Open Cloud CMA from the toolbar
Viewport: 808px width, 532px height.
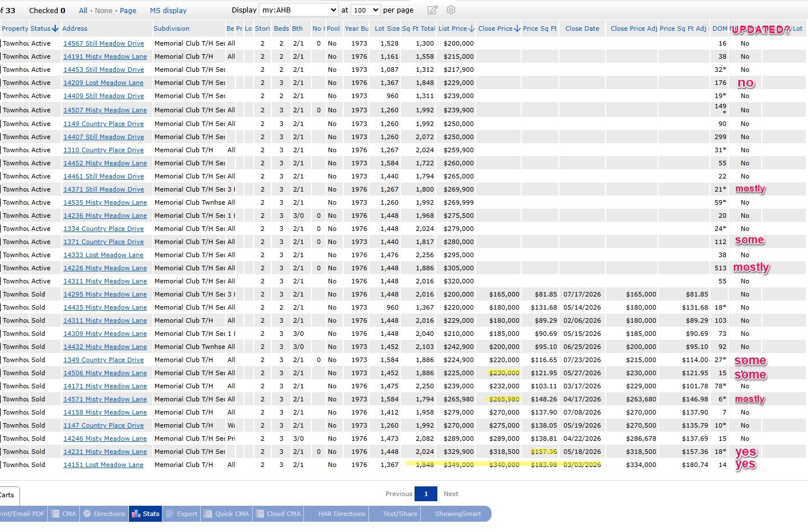278,514
